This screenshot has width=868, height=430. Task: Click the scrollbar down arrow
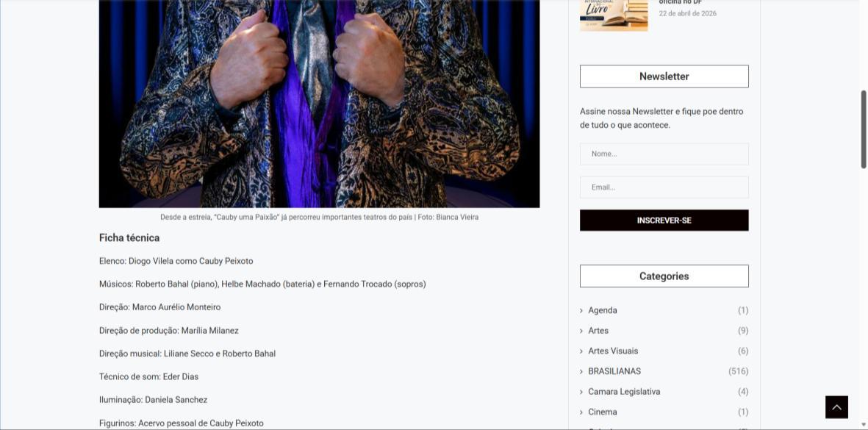tap(863, 425)
